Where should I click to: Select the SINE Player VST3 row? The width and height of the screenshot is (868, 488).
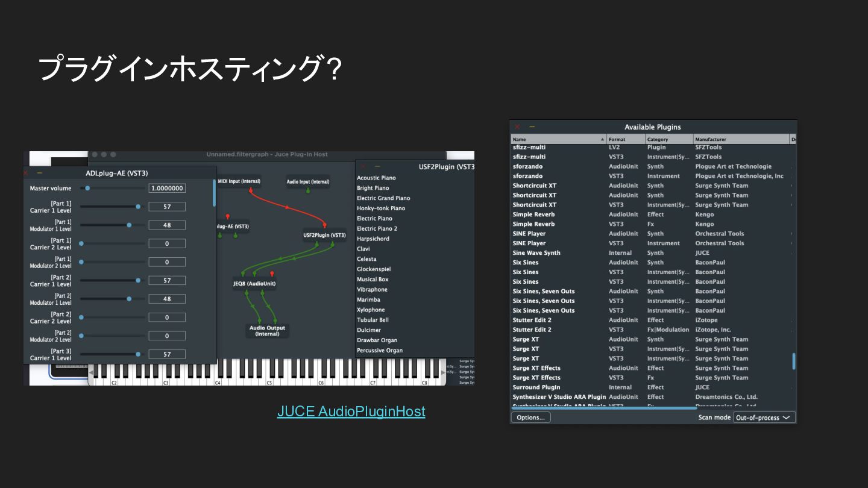pos(650,243)
